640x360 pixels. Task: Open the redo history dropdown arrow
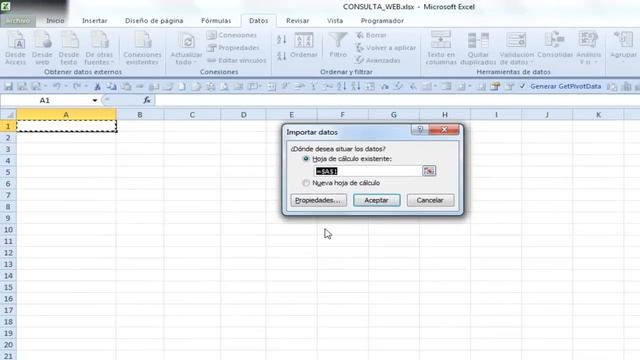(86, 86)
